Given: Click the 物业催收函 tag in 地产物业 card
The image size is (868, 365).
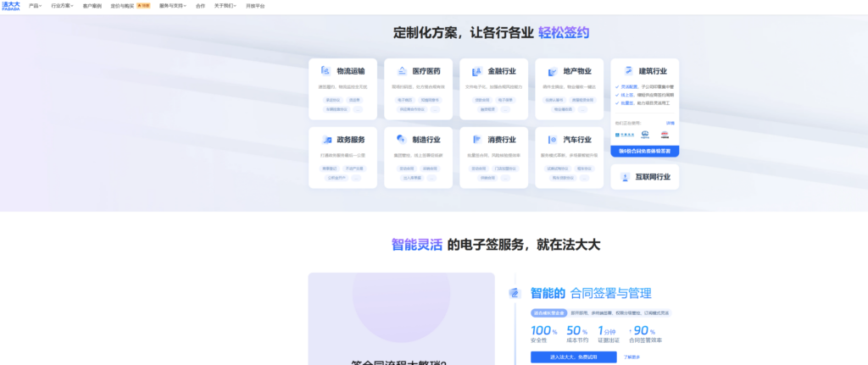Looking at the screenshot, I should 563,109.
